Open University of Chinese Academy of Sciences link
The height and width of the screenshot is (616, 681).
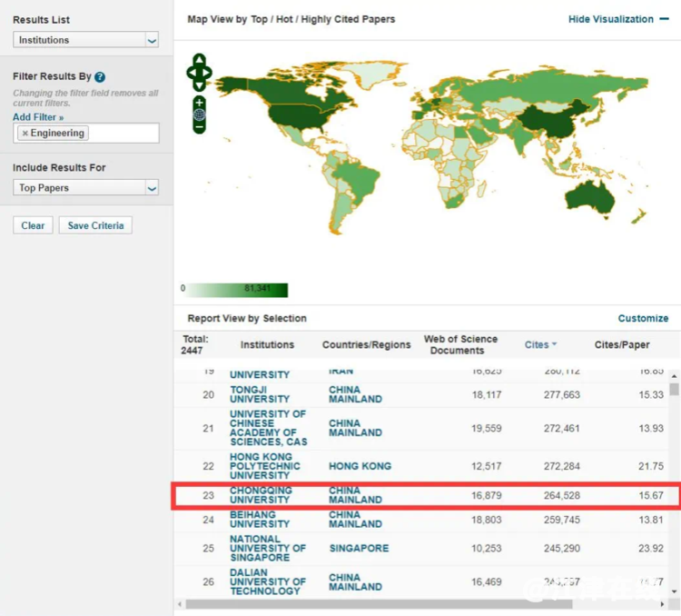(x=269, y=428)
